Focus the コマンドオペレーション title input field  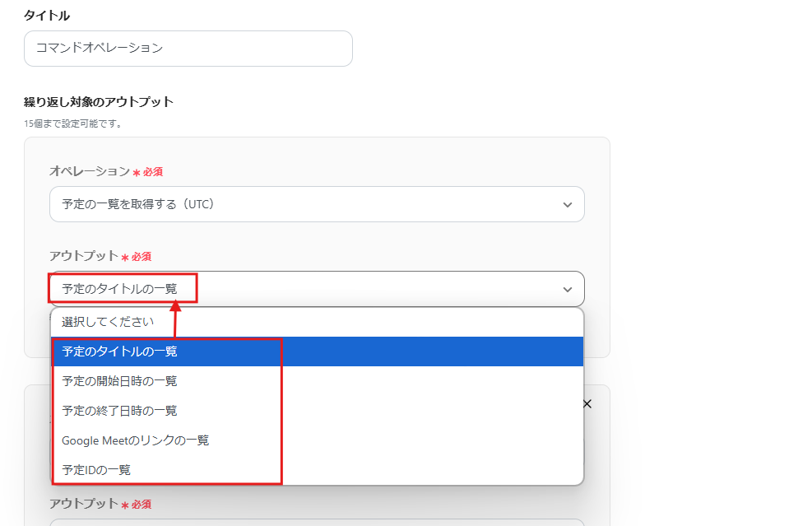click(188, 49)
